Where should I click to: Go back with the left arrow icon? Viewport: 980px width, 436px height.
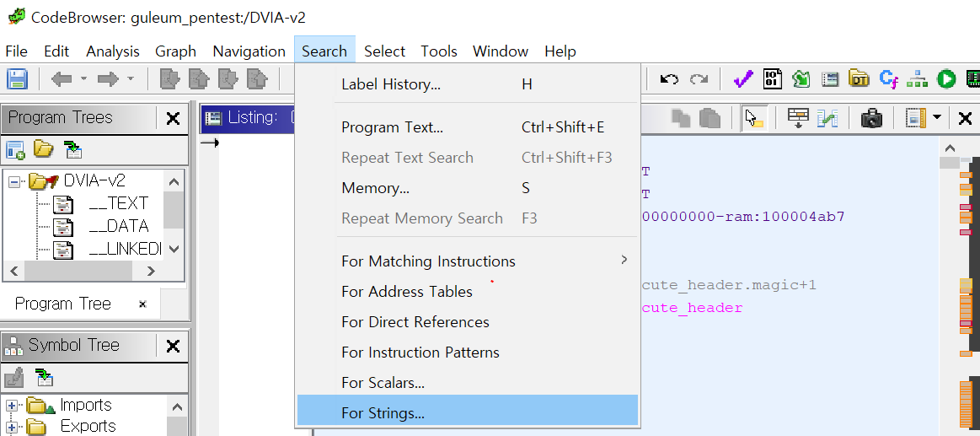point(61,79)
